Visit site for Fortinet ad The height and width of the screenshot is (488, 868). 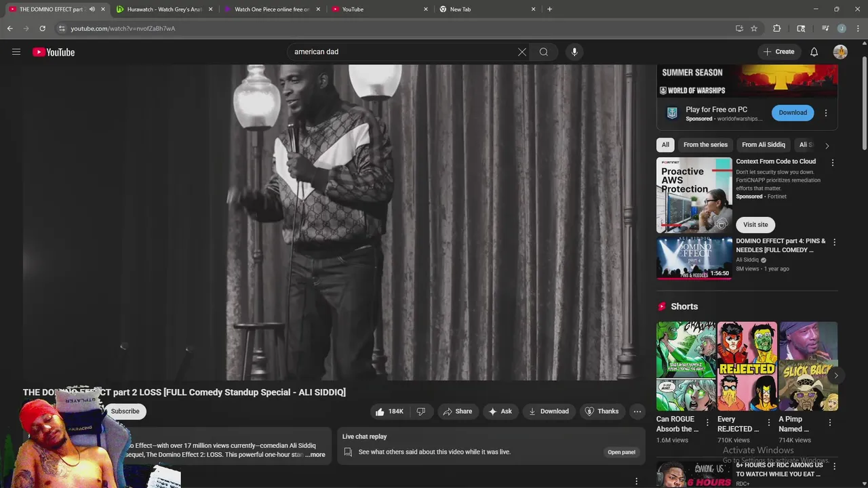pyautogui.click(x=755, y=224)
